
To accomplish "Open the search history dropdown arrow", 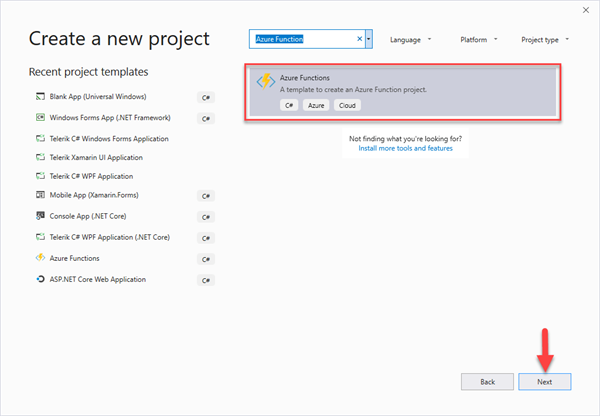I will point(368,39).
